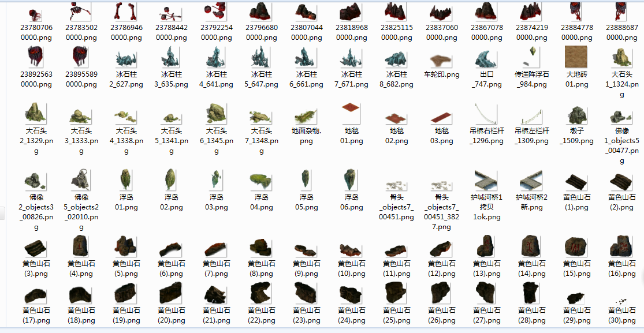Click the 黄色山石(2).png file name
This screenshot has width=644, height=333.
(x=622, y=202)
